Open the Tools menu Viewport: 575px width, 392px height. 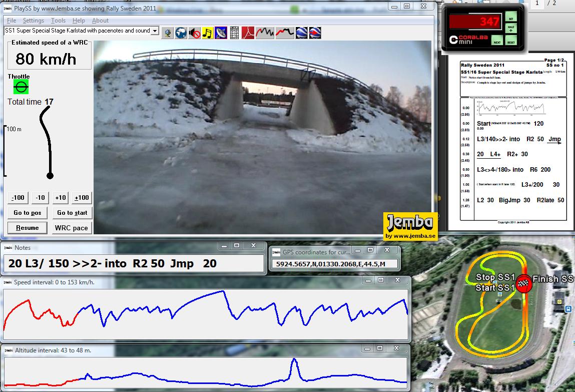click(x=58, y=21)
